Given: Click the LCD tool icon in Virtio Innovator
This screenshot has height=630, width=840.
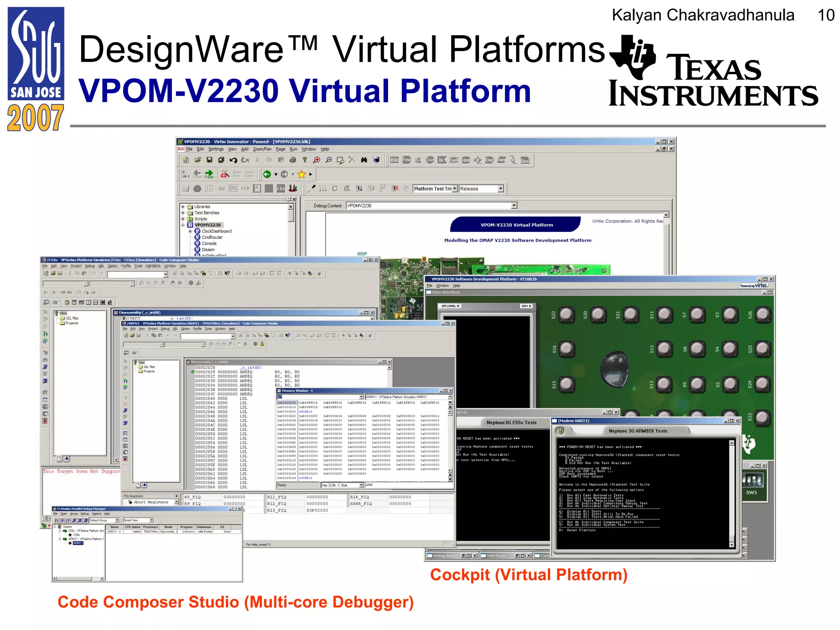Looking at the screenshot, I should click(245, 189).
